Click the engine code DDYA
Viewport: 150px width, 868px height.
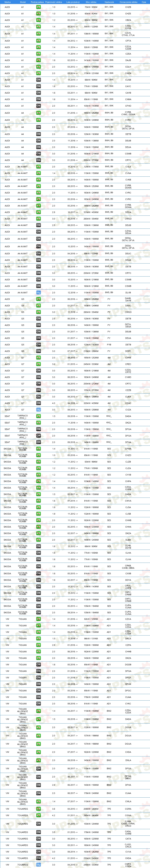128,580
